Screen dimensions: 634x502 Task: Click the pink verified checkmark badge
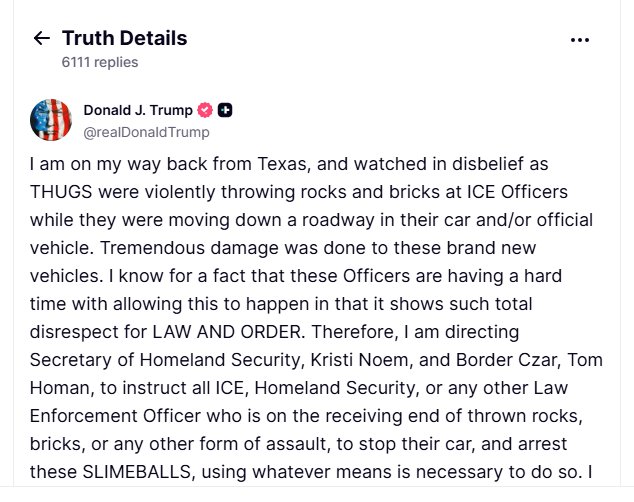(x=205, y=110)
